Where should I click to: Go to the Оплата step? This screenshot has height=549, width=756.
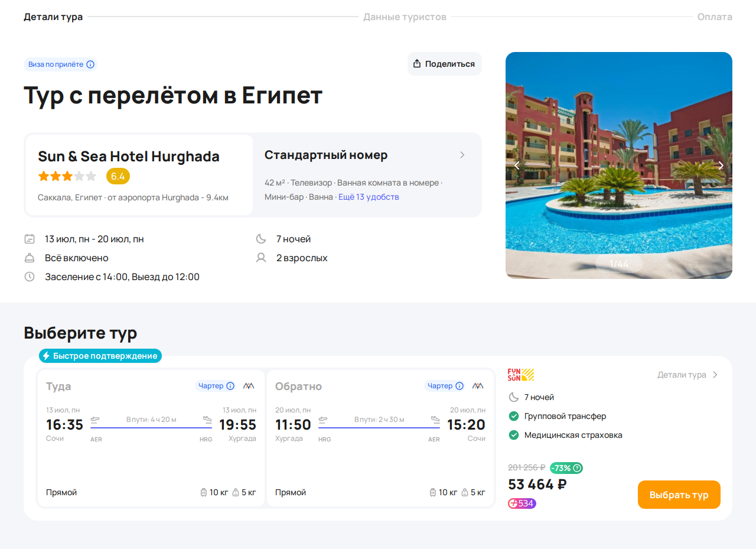tap(715, 17)
